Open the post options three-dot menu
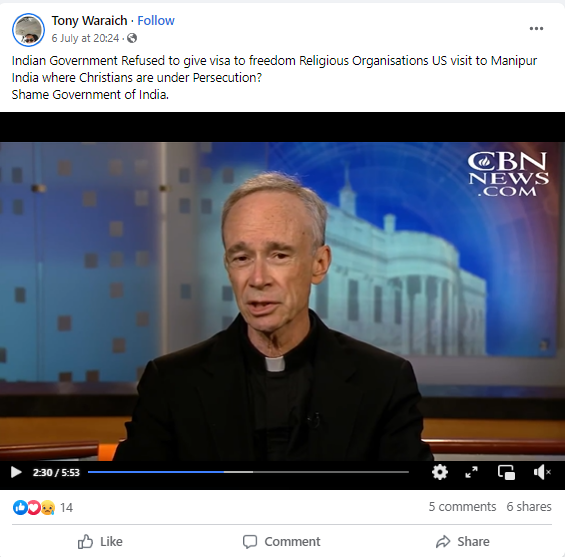The image size is (565, 557). click(x=536, y=28)
